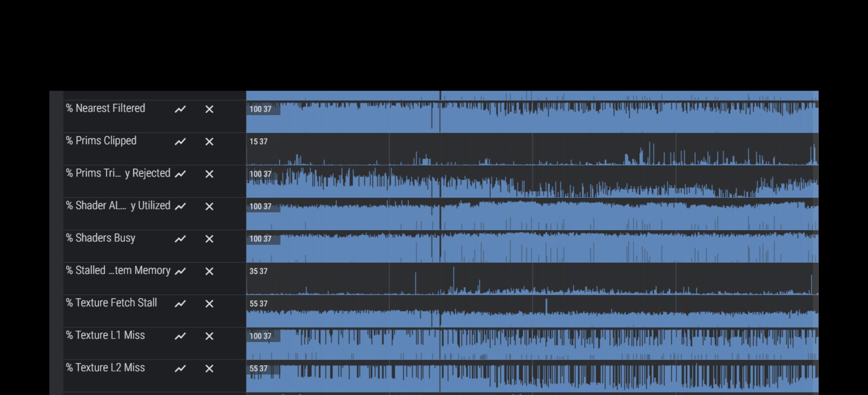
Task: Click the chart icon for % Stalled on System Memory
Action: [180, 271]
